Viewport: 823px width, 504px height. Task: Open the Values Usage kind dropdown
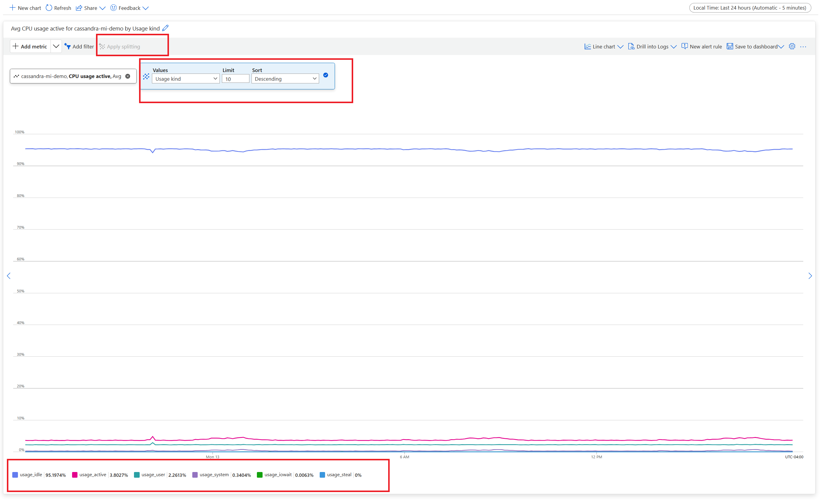tap(186, 79)
